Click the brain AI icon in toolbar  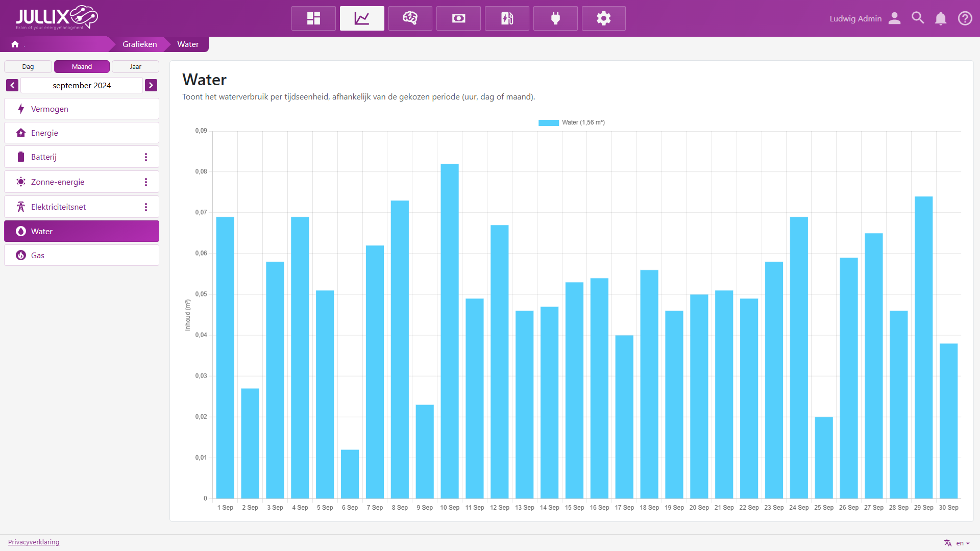click(x=410, y=18)
